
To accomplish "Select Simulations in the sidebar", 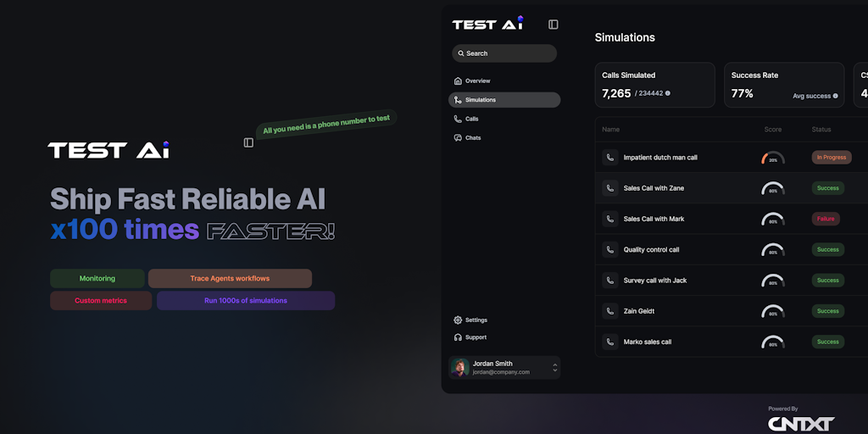I will point(504,100).
